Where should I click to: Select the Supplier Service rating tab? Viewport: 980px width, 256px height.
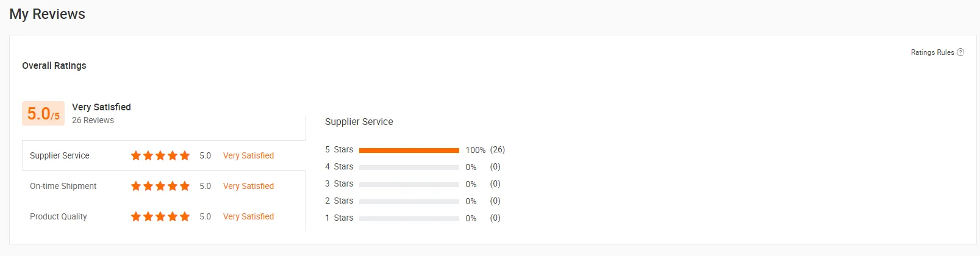pos(60,155)
